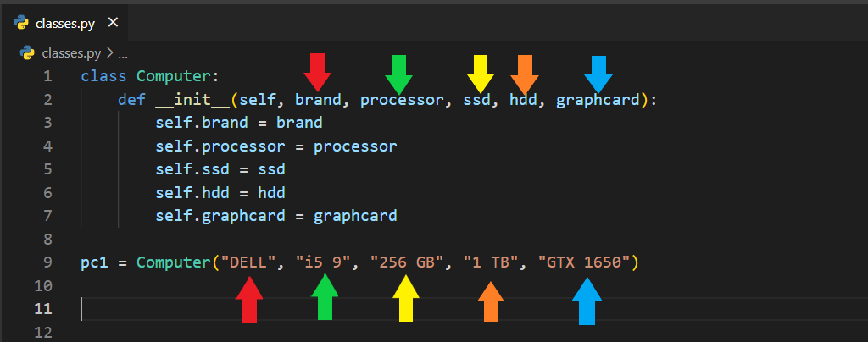
Task: Click the Python icon in the breadcrumb bar
Action: [x=26, y=53]
